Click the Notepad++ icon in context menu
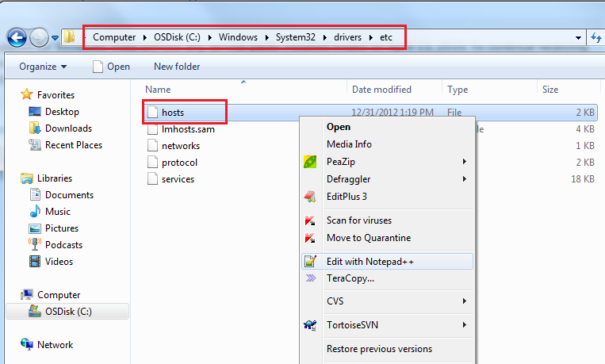The width and height of the screenshot is (605, 364). coord(310,262)
